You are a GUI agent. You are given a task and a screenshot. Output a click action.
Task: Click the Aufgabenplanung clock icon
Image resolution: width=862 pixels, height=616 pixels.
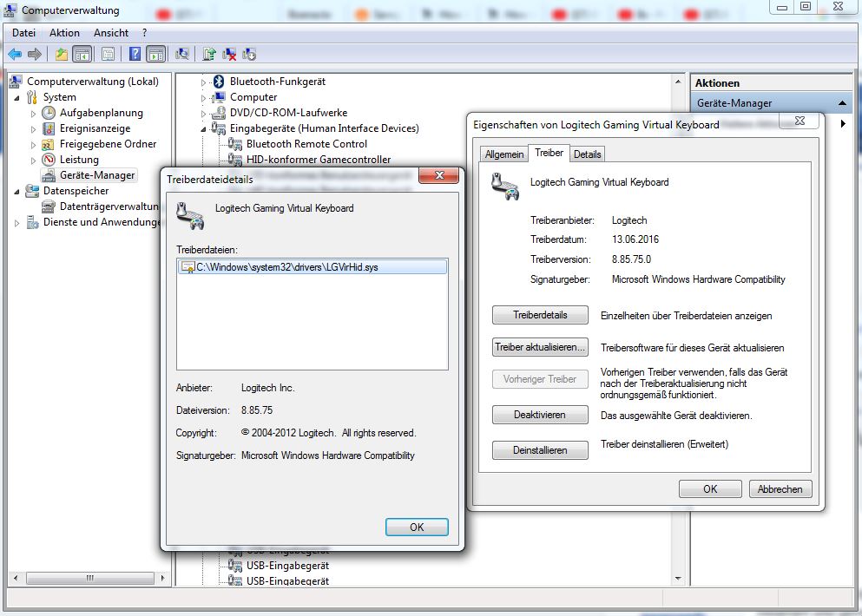(49, 113)
